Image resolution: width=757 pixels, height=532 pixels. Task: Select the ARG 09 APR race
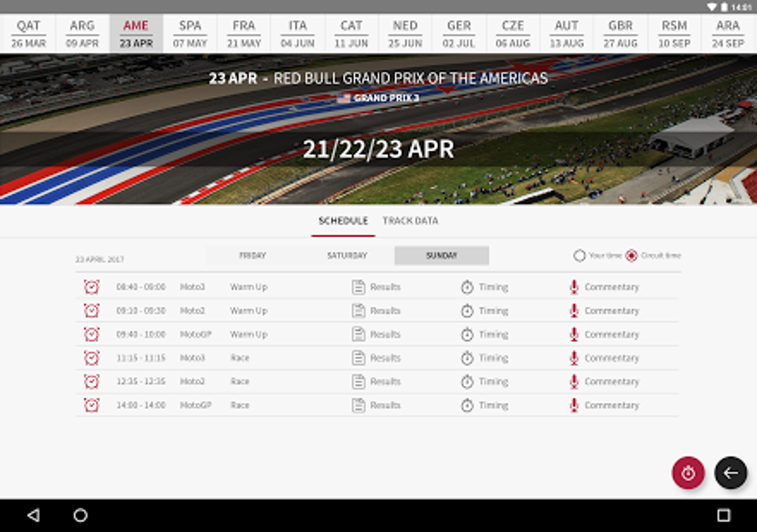point(82,33)
